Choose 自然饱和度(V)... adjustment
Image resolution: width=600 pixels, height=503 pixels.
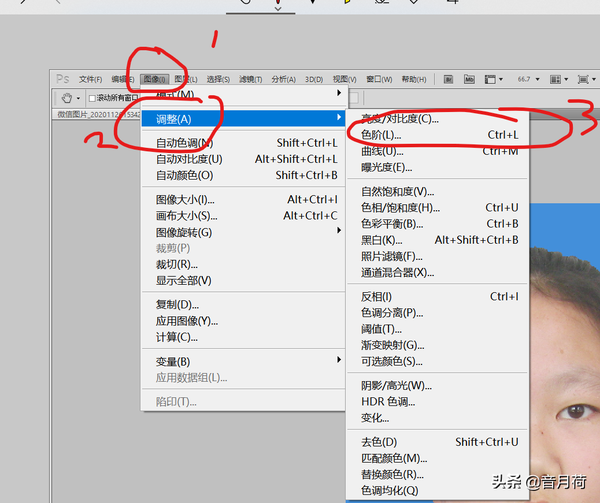438,191
